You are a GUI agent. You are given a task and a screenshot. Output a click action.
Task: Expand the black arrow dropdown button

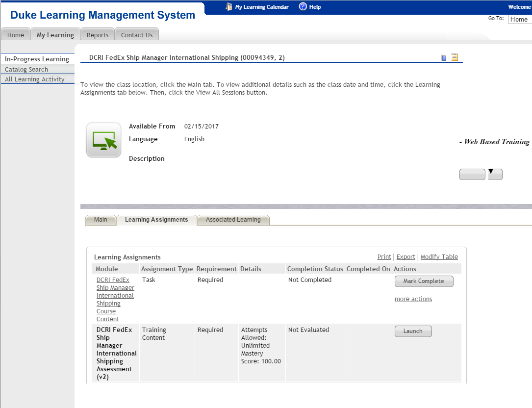[495, 174]
